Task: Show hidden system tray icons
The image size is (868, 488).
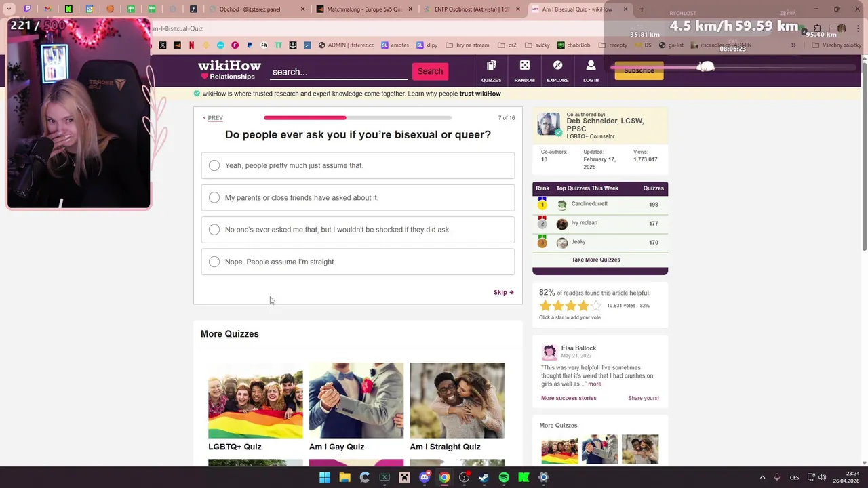Action: coord(762,477)
